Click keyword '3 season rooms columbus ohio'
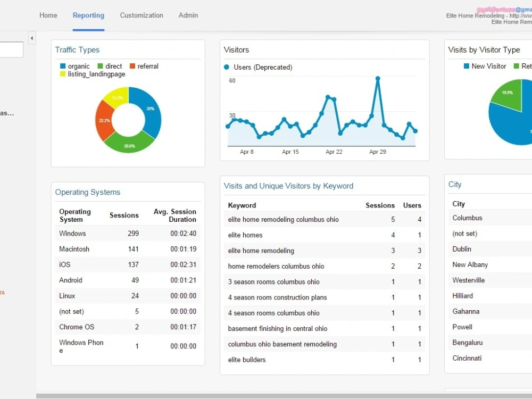The height and width of the screenshot is (399, 532). (x=274, y=282)
